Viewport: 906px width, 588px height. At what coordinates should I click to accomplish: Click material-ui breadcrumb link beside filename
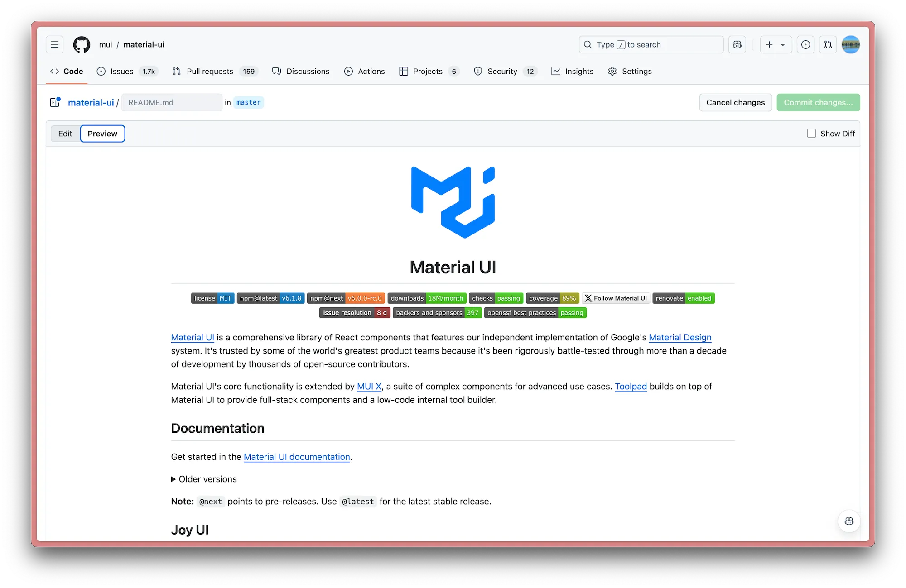pyautogui.click(x=91, y=102)
